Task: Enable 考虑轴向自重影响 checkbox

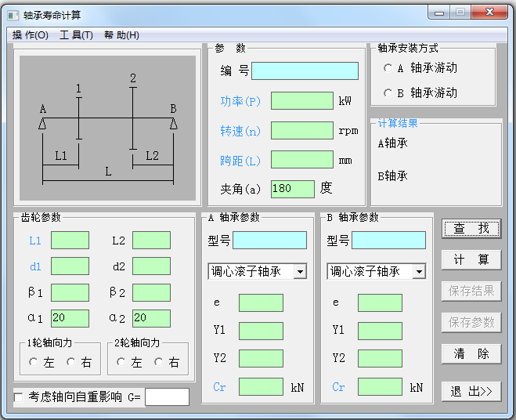Action: 19,397
